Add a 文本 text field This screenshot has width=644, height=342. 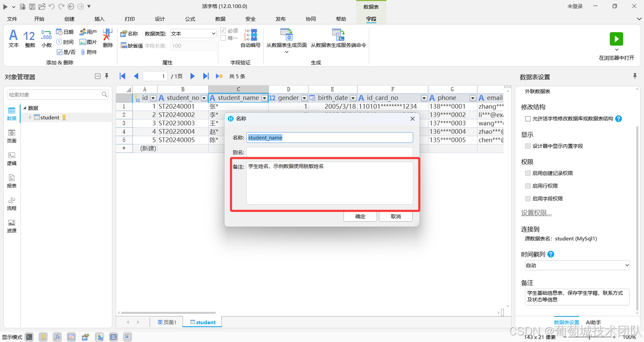click(14, 38)
